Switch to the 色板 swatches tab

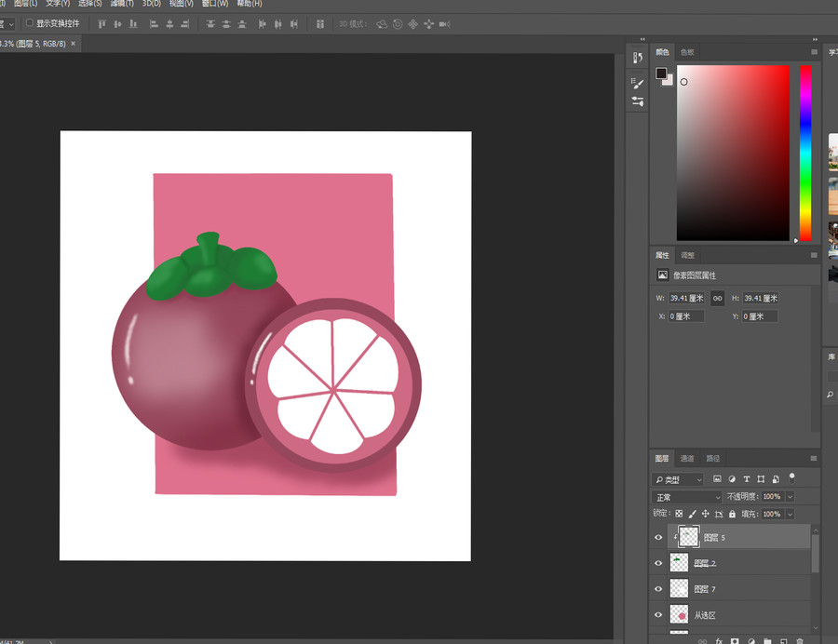click(687, 52)
